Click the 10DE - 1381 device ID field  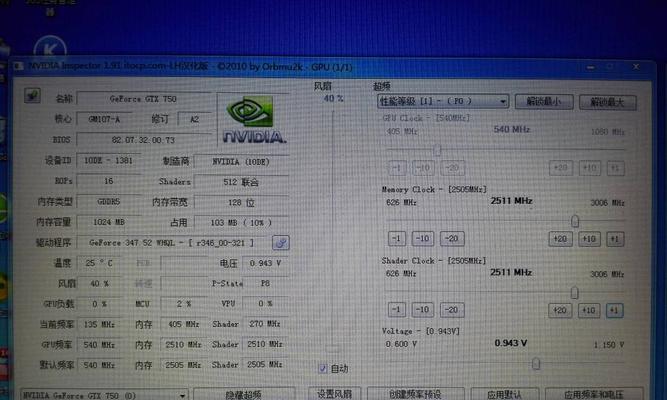click(108, 160)
